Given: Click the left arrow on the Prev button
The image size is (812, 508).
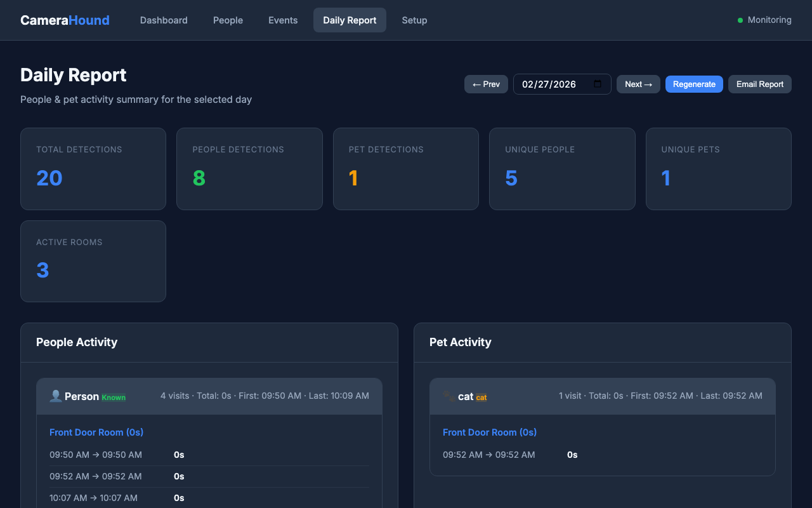Looking at the screenshot, I should [476, 84].
